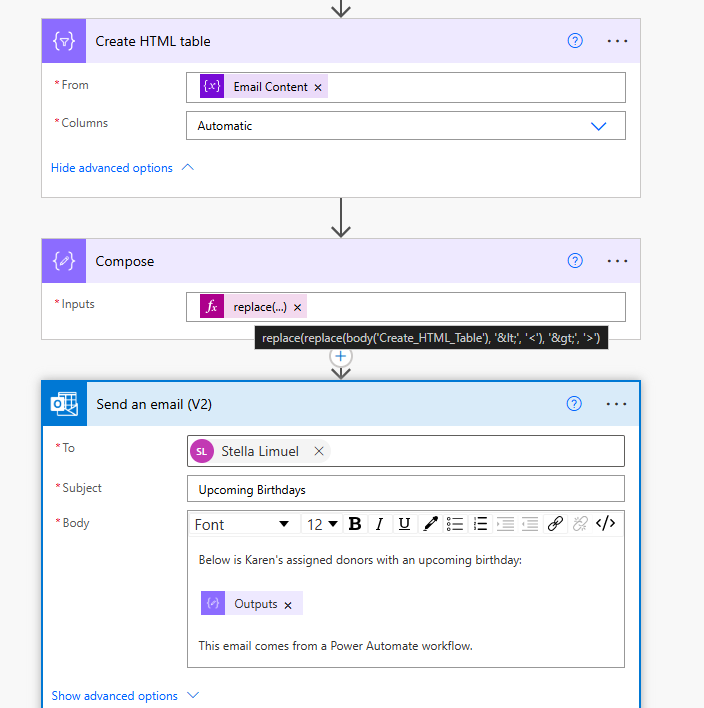Insert a new step with the plus button
704x708 pixels.
(340, 356)
